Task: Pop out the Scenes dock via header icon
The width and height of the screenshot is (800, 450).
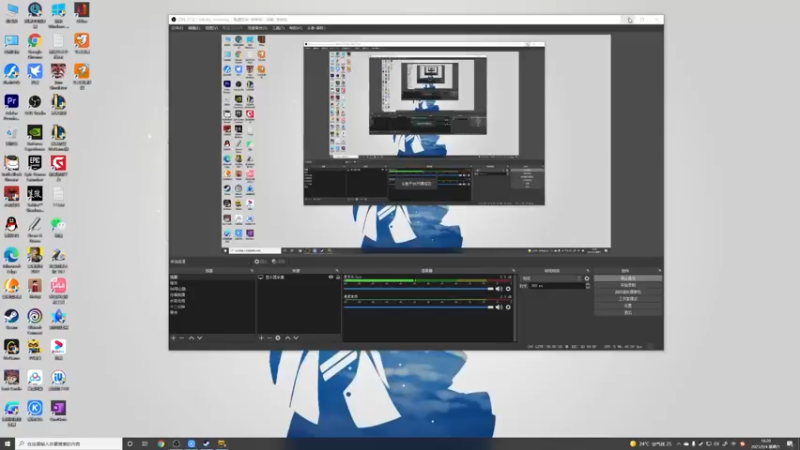Action: tap(252, 270)
